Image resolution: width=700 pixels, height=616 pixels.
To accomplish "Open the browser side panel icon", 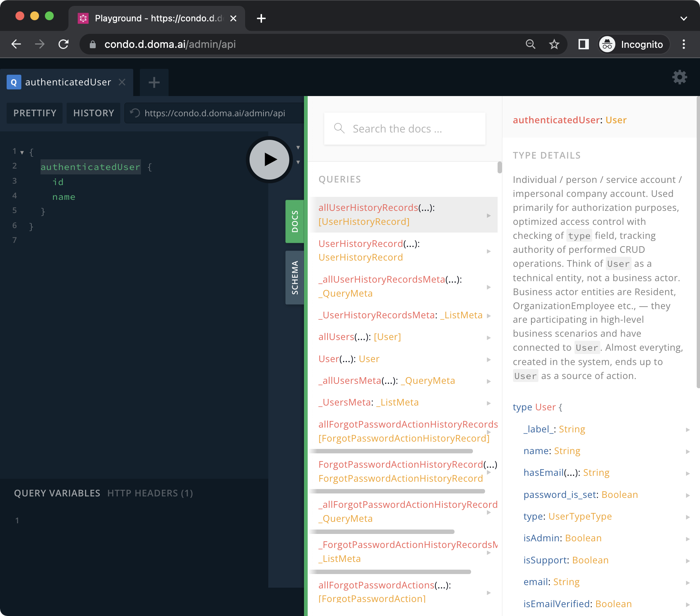I will (x=583, y=45).
